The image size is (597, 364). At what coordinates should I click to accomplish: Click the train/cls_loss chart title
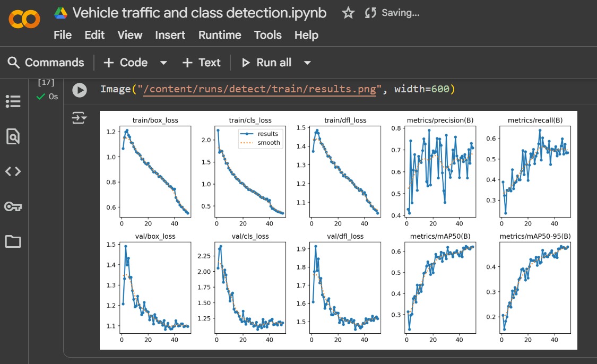click(250, 120)
